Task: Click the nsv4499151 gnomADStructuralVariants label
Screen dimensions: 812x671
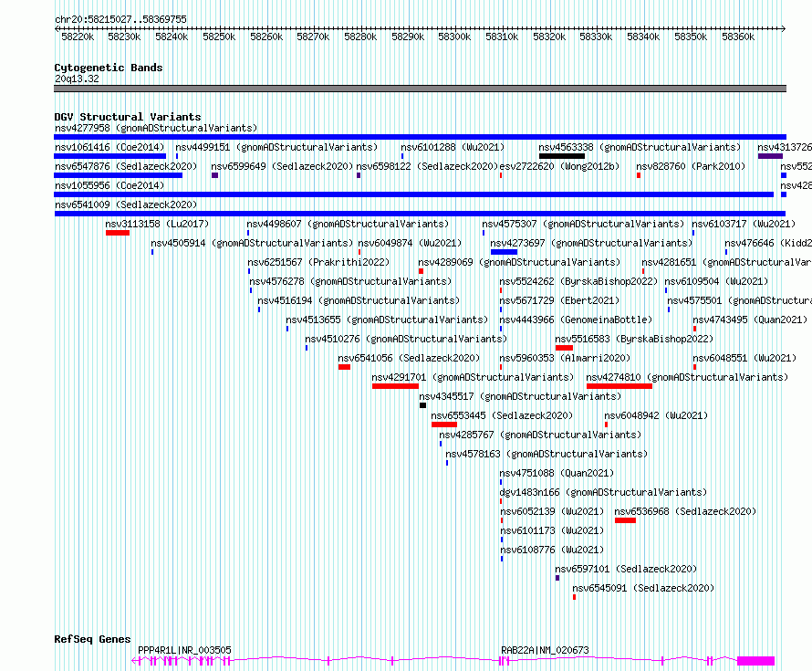Action: (276, 147)
